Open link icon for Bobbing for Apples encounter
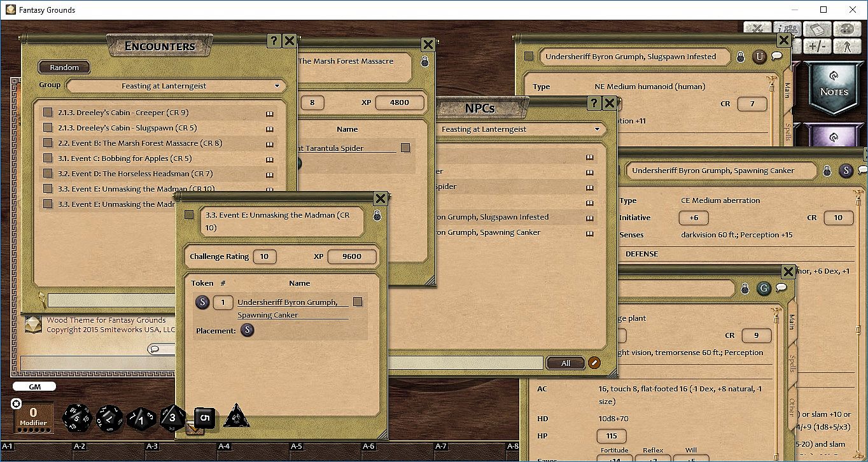The width and height of the screenshot is (868, 462). tap(269, 159)
